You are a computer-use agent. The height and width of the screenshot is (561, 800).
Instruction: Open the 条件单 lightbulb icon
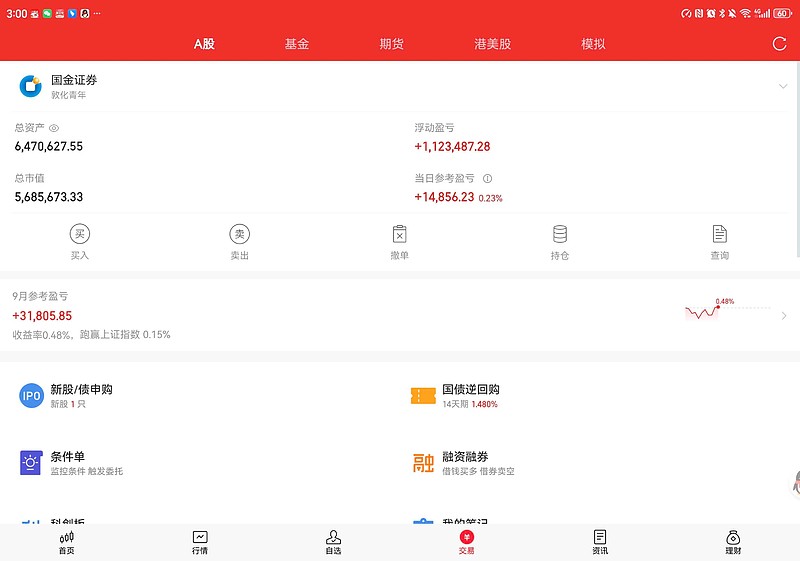[x=31, y=463]
